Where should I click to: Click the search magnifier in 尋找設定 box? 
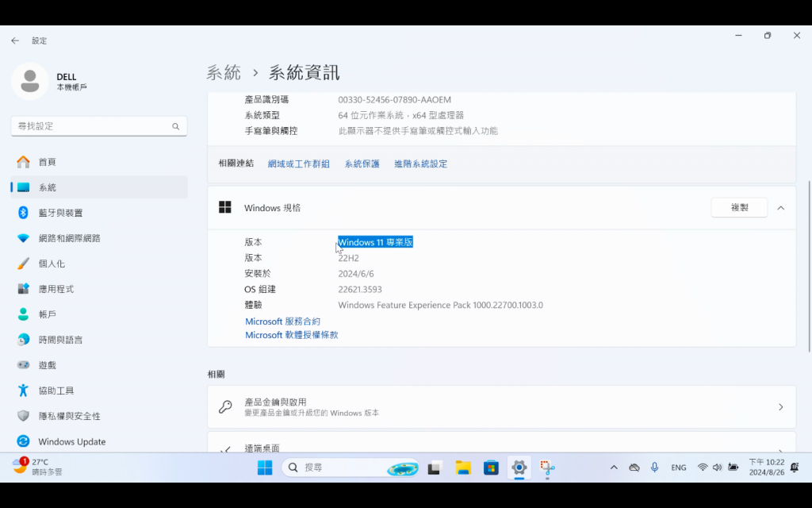pos(175,126)
